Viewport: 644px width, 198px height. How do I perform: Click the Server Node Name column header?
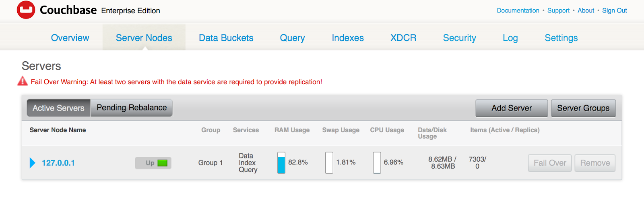[x=58, y=130]
